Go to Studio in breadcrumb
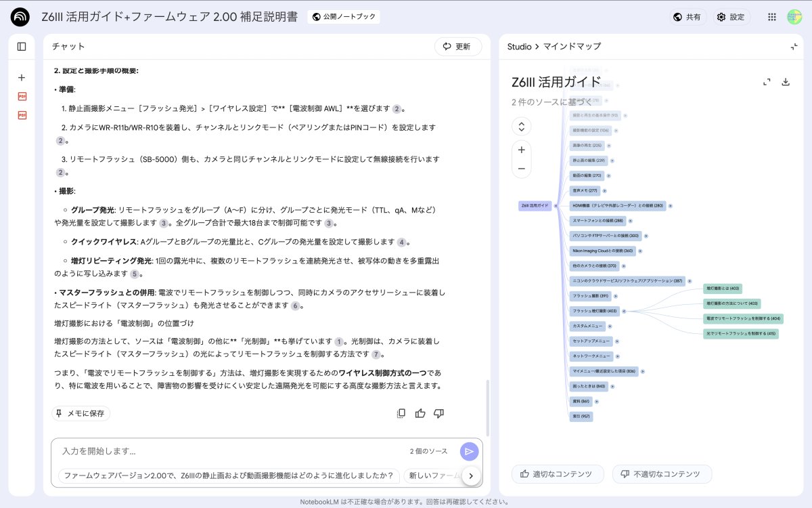The width and height of the screenshot is (812, 508). click(x=519, y=47)
